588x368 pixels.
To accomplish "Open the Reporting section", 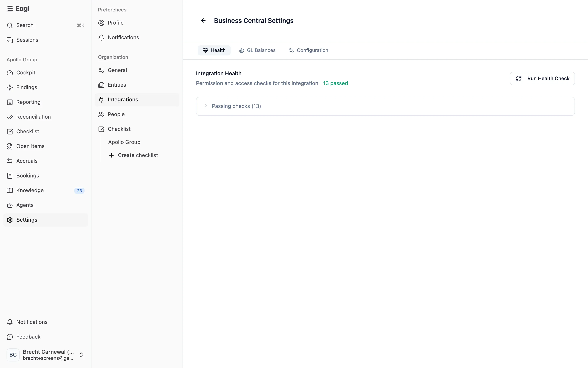I will point(46,102).
